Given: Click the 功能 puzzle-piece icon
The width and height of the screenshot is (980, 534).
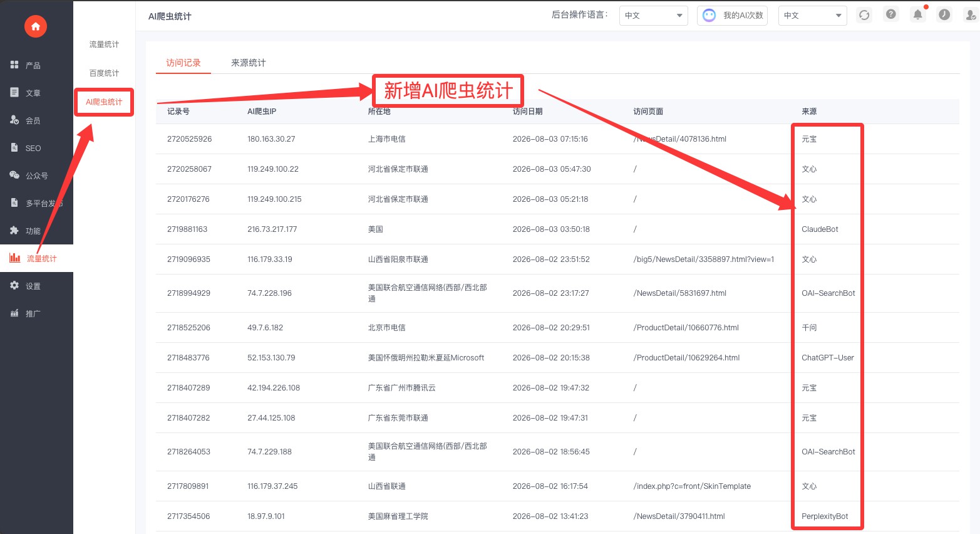Looking at the screenshot, I should click(14, 230).
